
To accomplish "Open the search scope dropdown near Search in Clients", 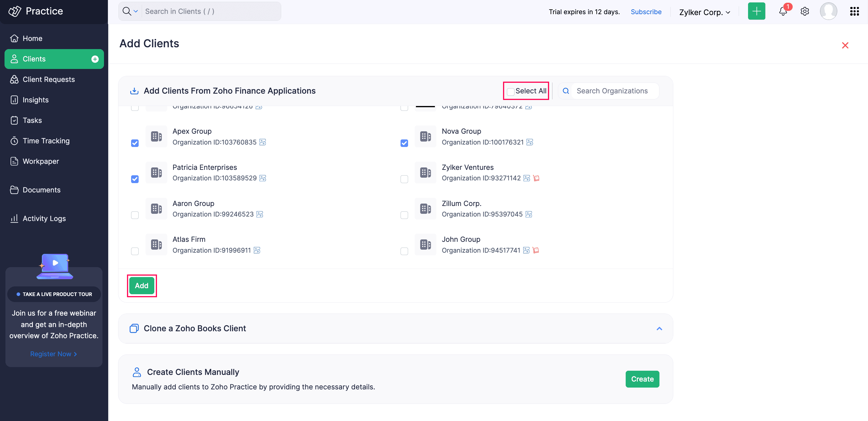I will [135, 11].
